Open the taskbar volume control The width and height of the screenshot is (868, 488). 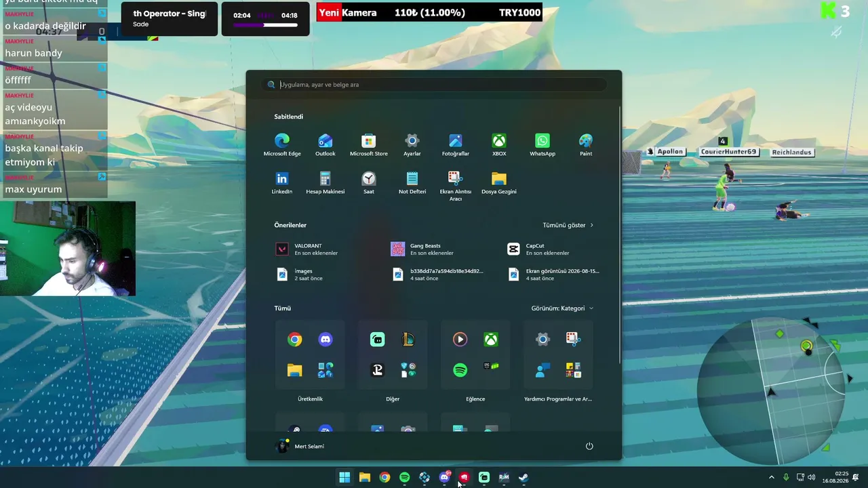pos(812,477)
